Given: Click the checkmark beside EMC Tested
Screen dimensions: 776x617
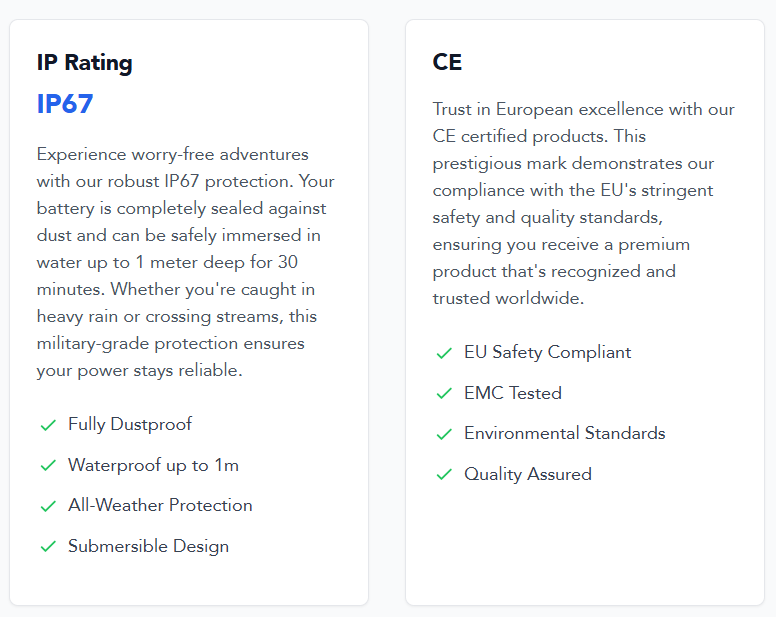Looking at the screenshot, I should tap(444, 394).
